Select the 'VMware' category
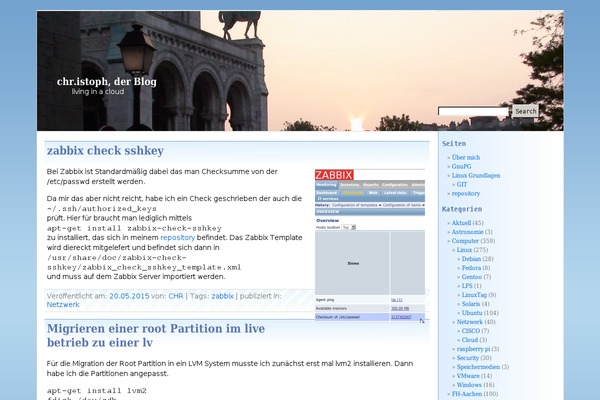The height and width of the screenshot is (400, 600). pyautogui.click(x=468, y=376)
